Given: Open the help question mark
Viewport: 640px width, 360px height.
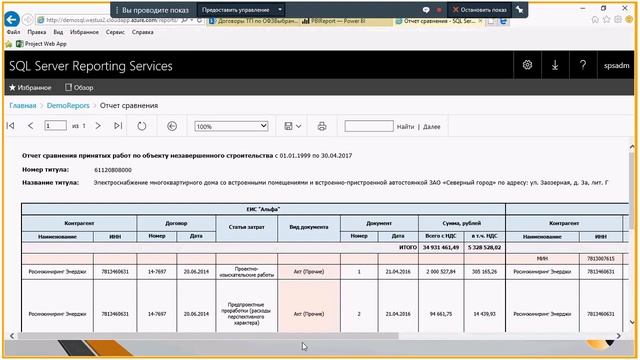Looking at the screenshot, I should [x=583, y=65].
